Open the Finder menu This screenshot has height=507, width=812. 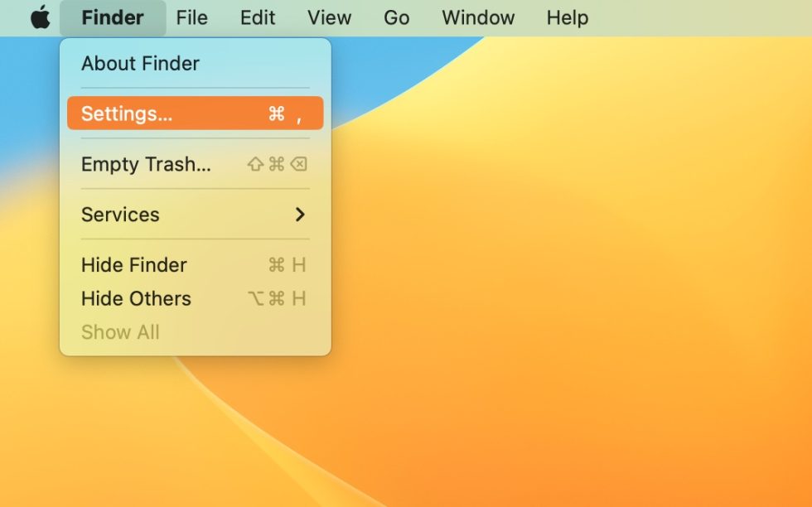[x=113, y=17]
